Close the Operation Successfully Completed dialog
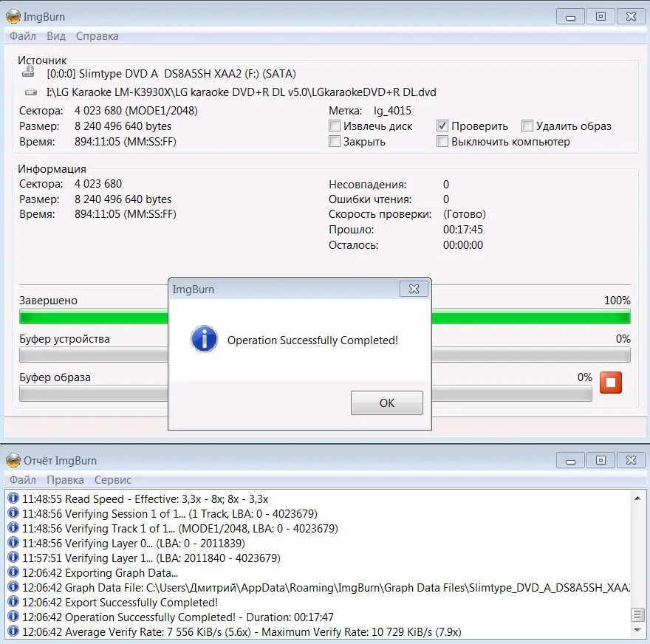 (414, 289)
